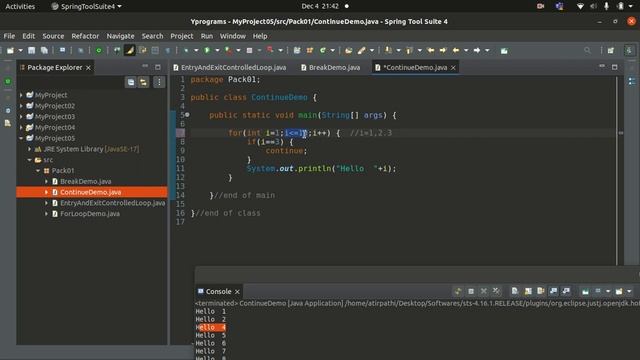Click the Save icon in toolbar
Viewport: 640px width, 360px height.
click(x=31, y=50)
